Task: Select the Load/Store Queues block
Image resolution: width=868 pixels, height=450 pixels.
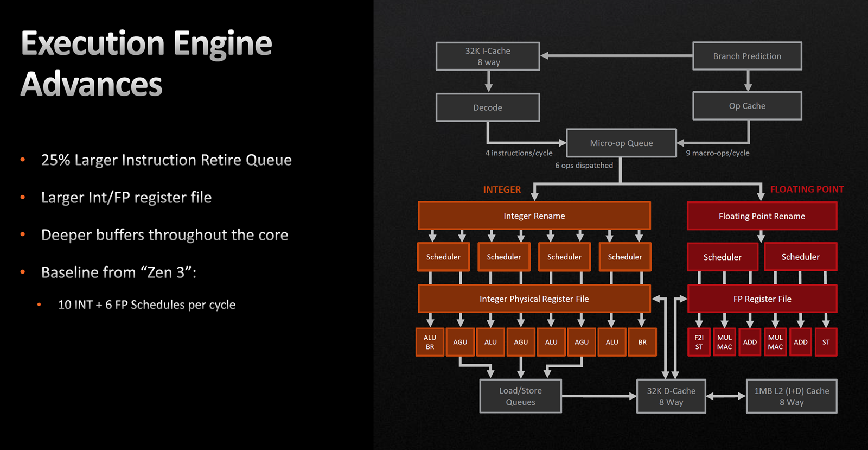Action: [520, 396]
